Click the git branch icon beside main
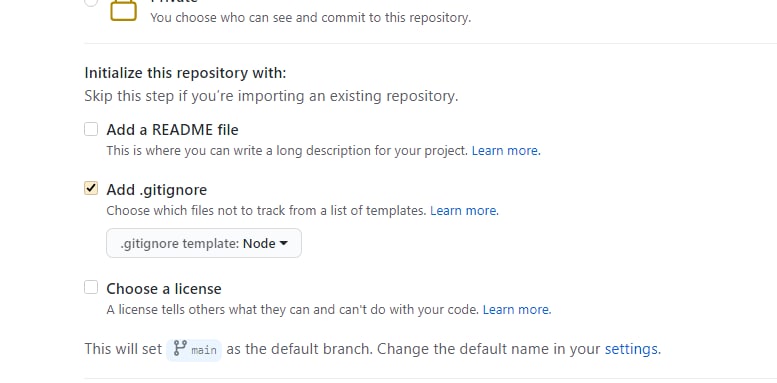Screen dimensions: 777x383 point(179,348)
